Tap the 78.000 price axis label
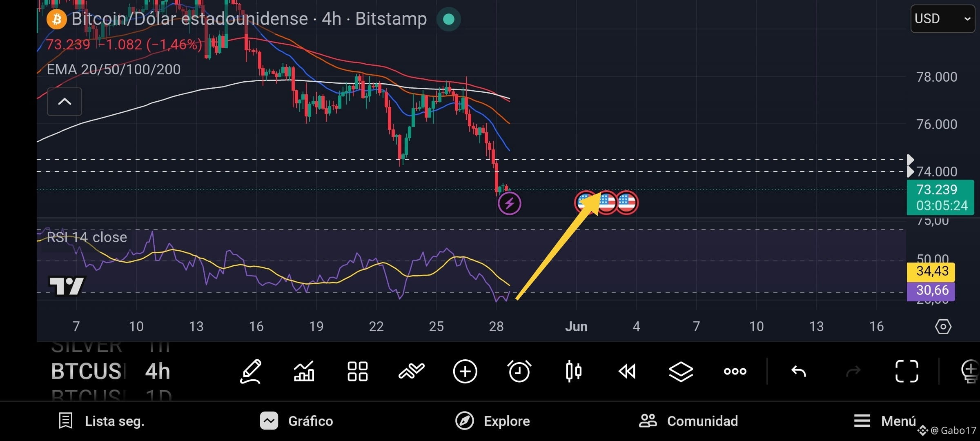The height and width of the screenshot is (441, 980). click(937, 77)
